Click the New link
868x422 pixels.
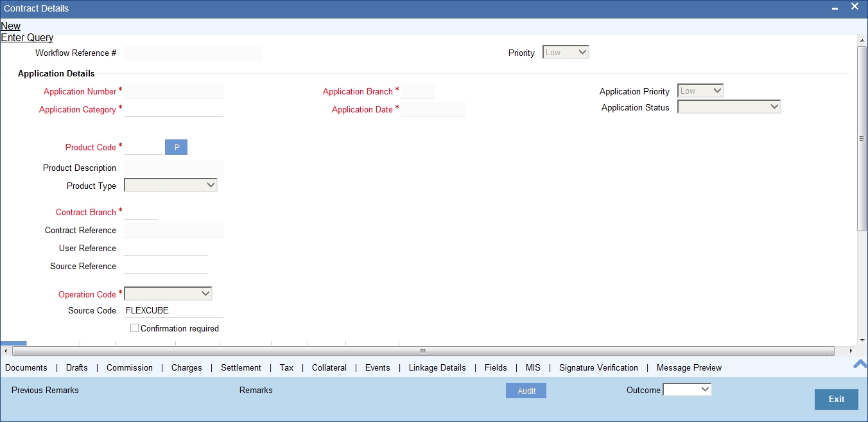tap(10, 26)
